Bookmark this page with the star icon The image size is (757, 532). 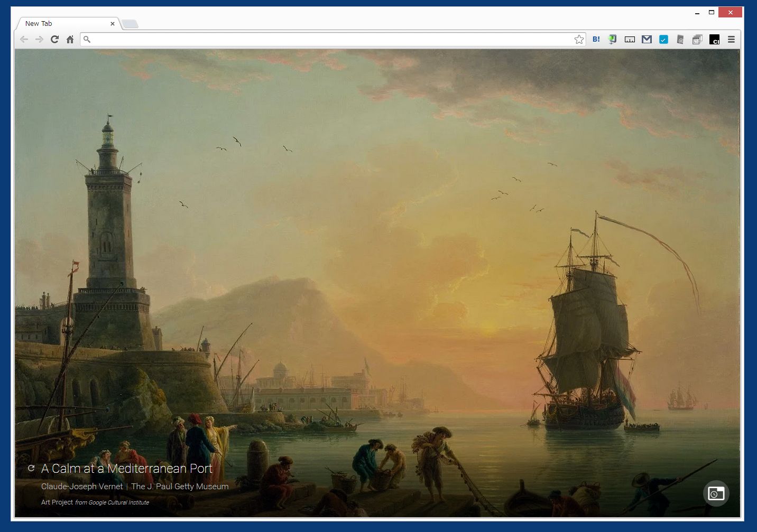pyautogui.click(x=579, y=39)
